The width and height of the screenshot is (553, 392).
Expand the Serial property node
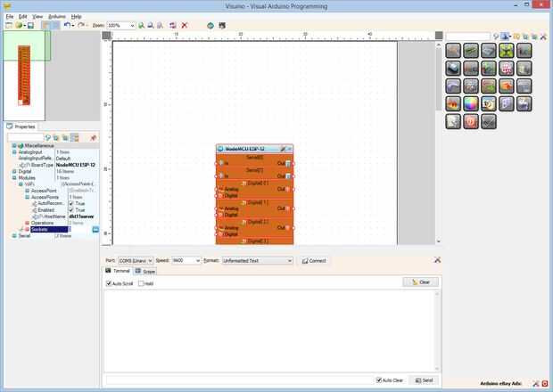pyautogui.click(x=14, y=235)
